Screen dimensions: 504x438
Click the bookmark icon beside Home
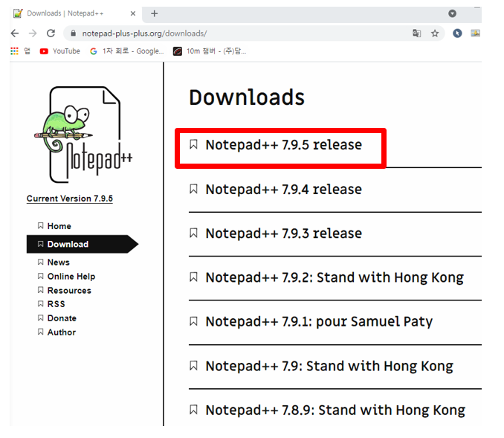click(40, 226)
